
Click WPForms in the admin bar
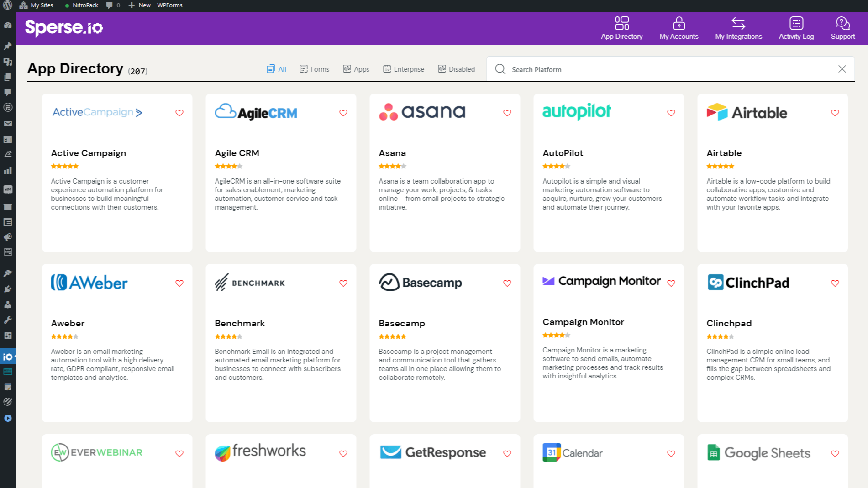pos(169,5)
